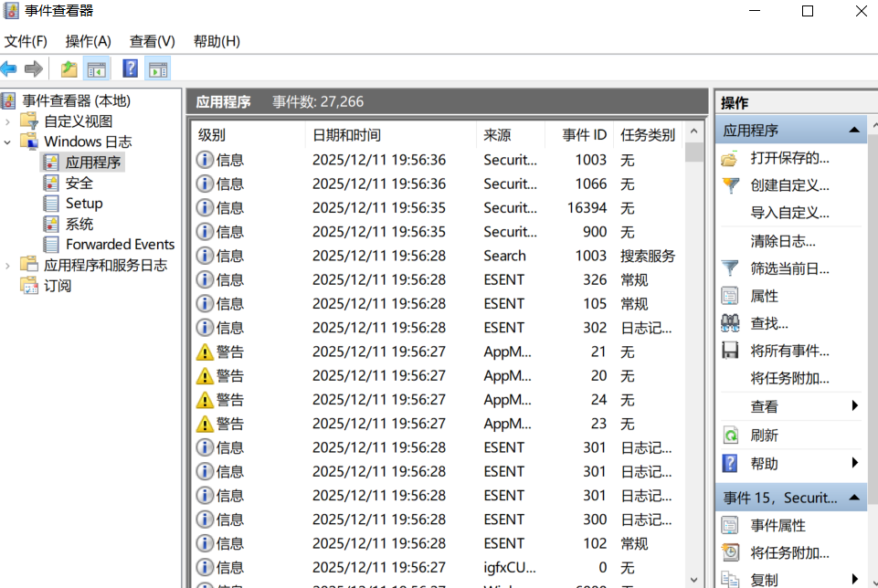Screen dimensions: 878x588
Task: Click 事件属性 action
Action: (778, 525)
